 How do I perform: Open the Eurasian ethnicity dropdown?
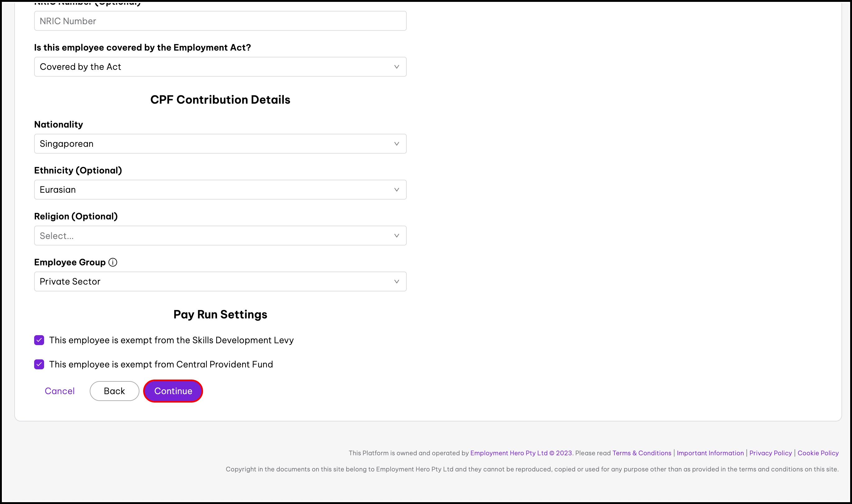[x=220, y=190]
